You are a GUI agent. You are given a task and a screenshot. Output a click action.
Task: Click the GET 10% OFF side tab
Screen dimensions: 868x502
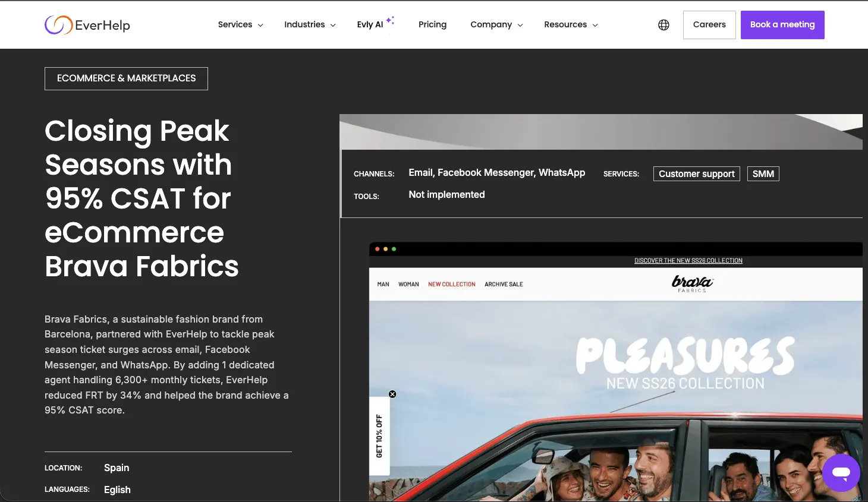pyautogui.click(x=378, y=435)
